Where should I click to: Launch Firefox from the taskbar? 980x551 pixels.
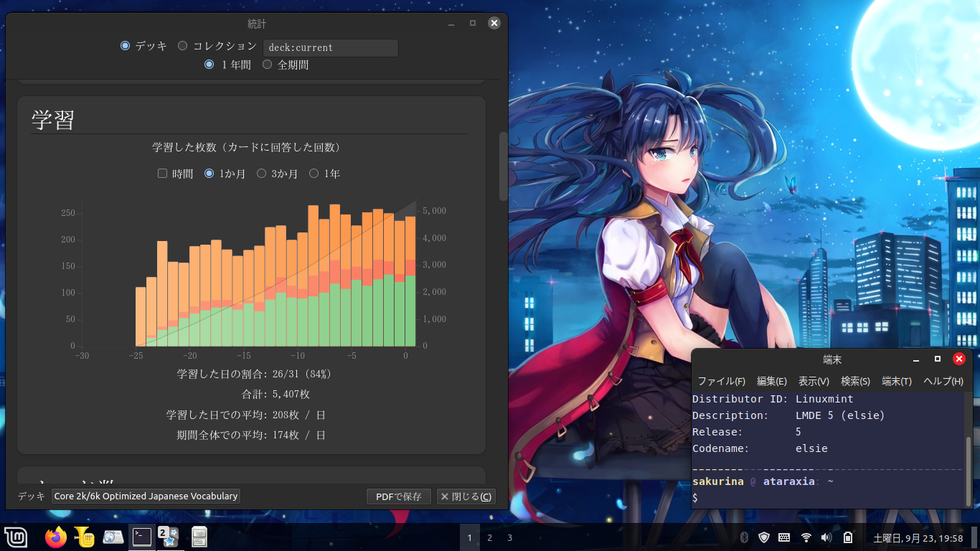[x=55, y=537]
